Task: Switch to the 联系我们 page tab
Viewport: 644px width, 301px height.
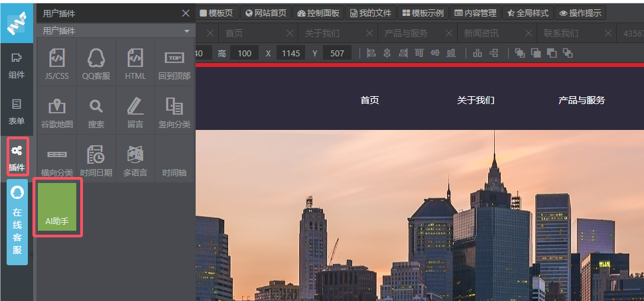Action: 561,33
